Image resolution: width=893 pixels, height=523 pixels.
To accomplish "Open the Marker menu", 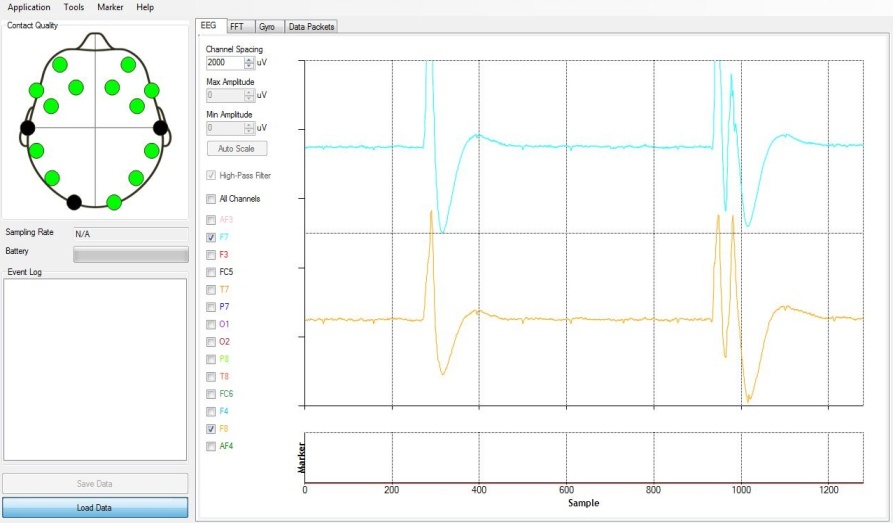I will [110, 7].
